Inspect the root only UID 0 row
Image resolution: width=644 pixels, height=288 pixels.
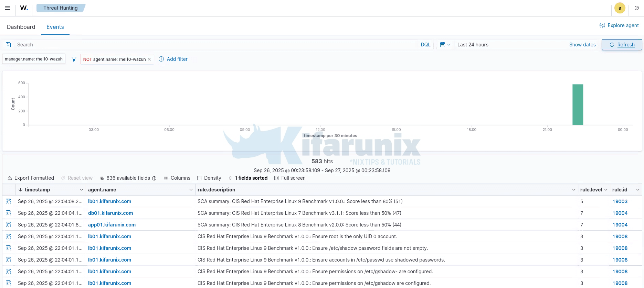[9, 236]
